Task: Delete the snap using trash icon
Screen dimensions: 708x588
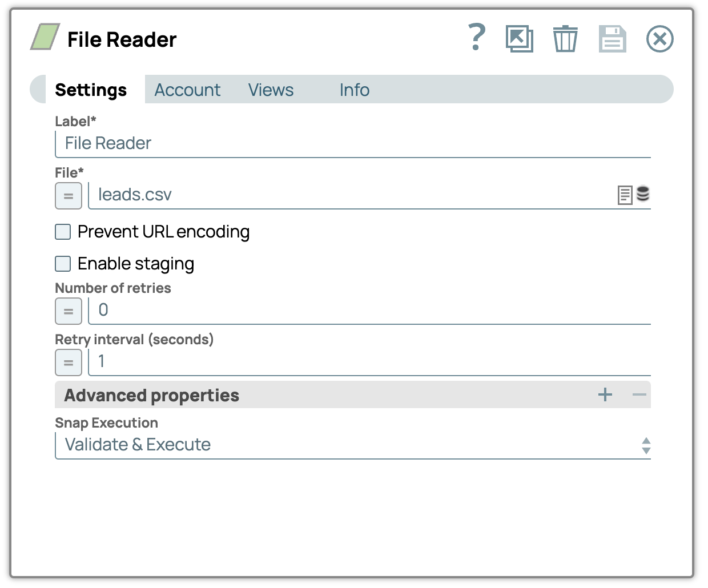Action: tap(565, 39)
